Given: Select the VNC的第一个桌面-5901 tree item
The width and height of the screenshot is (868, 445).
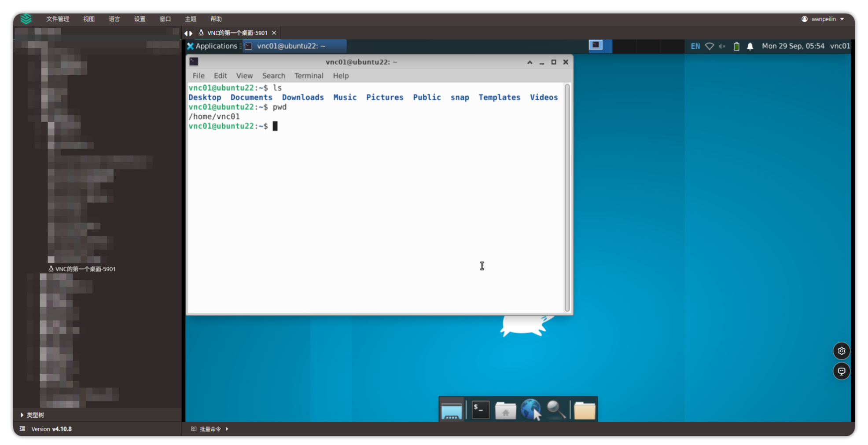Looking at the screenshot, I should tap(85, 269).
